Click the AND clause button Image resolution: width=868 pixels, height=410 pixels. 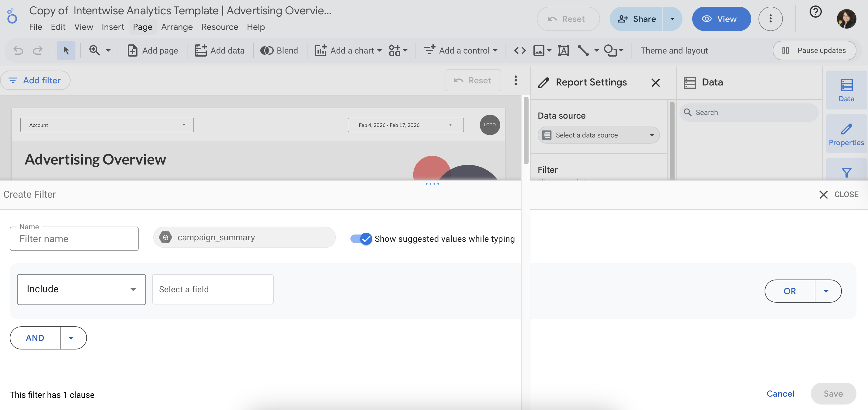click(x=35, y=338)
